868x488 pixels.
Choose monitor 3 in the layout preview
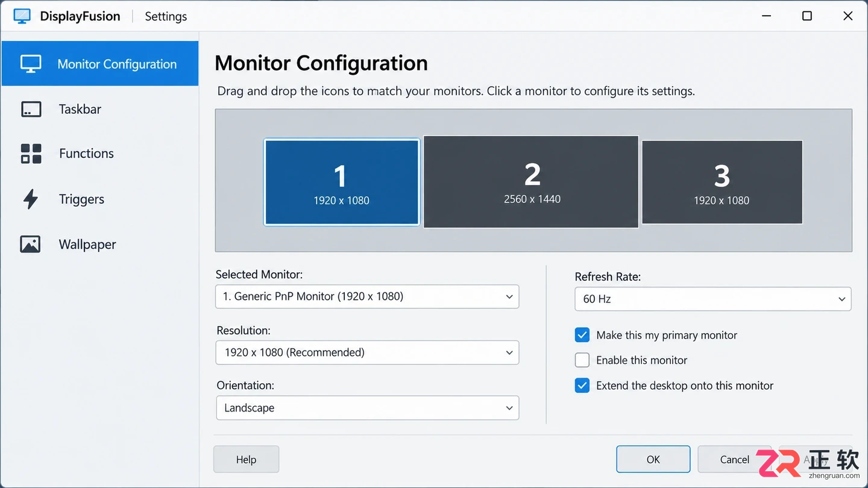pos(722,182)
